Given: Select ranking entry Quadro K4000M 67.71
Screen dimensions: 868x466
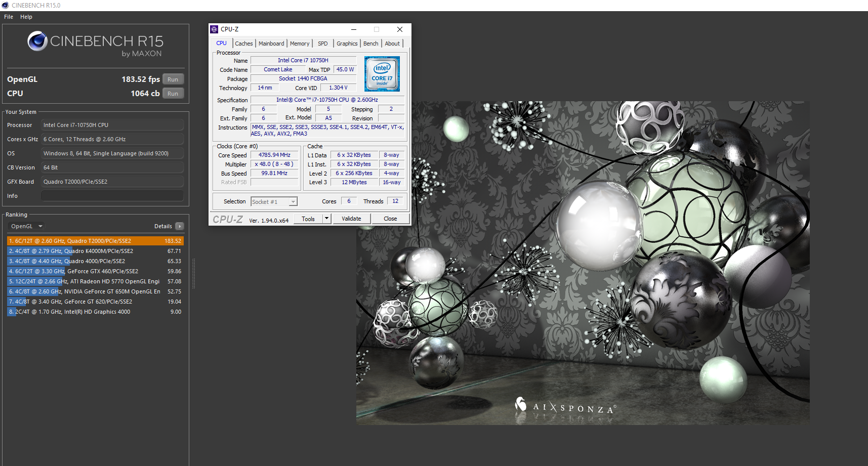Looking at the screenshot, I should click(x=95, y=251).
